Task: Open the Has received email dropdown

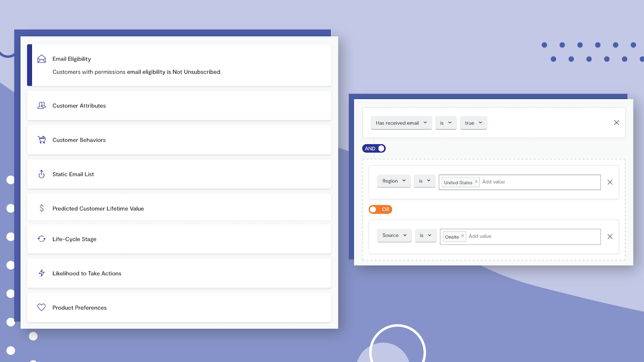Action: (x=401, y=123)
